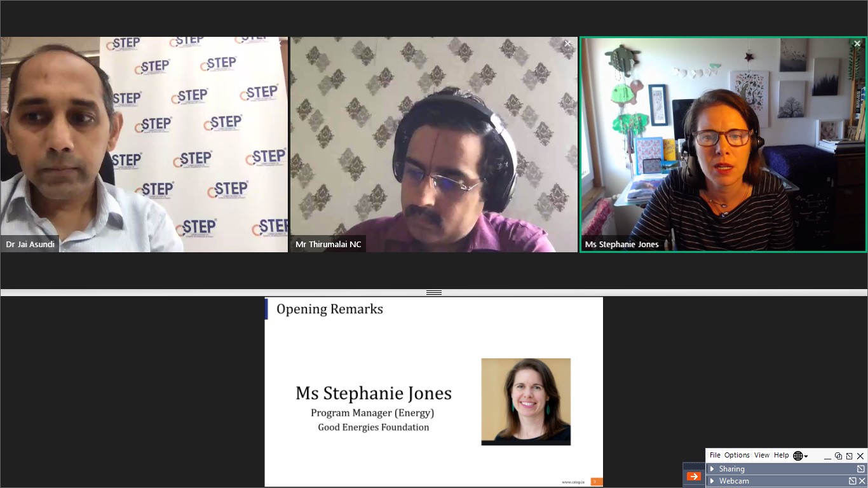Image resolution: width=868 pixels, height=488 pixels.
Task: Close Mr Thirumalai NC's video tile
Action: click(567, 44)
